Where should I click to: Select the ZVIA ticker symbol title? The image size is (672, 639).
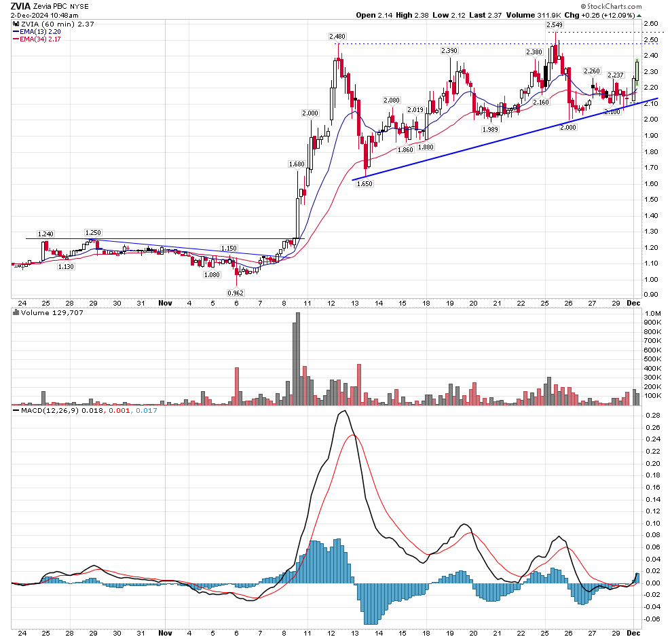point(20,5)
